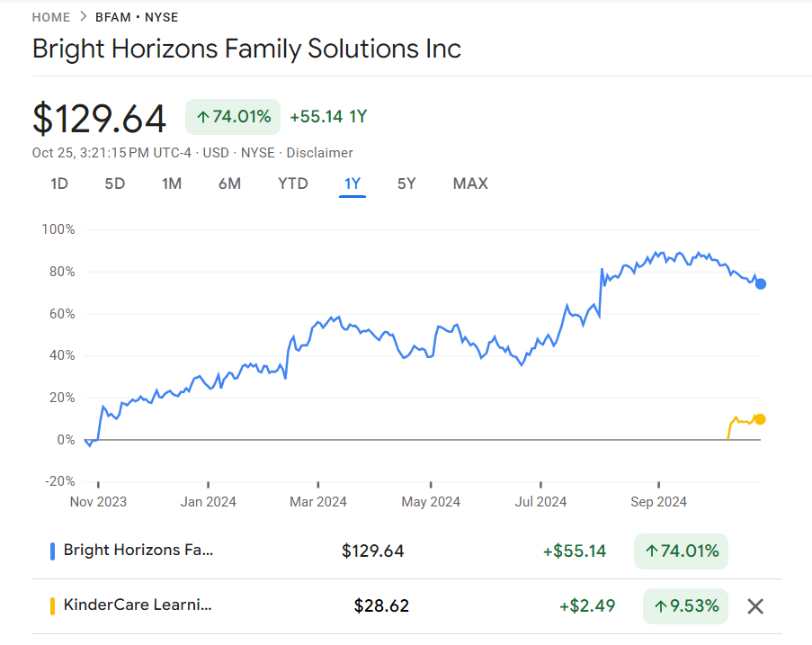Click the +55.14 1Y change text

pyautogui.click(x=328, y=117)
